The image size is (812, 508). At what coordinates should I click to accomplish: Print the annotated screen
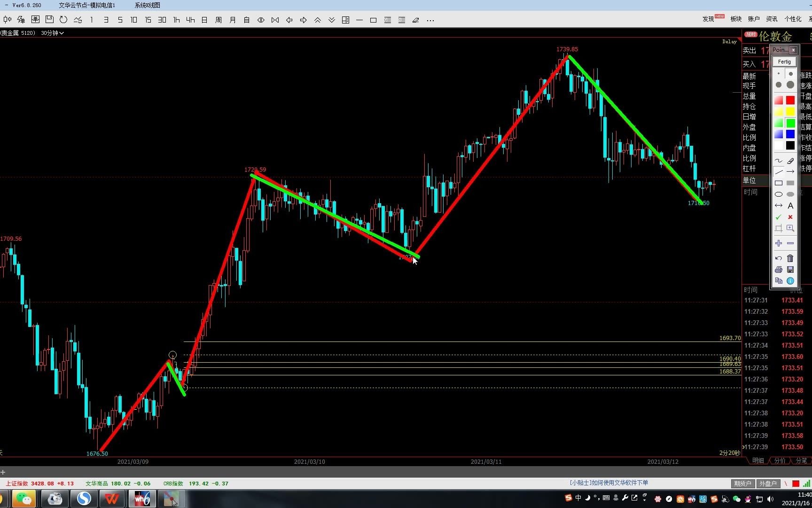pyautogui.click(x=779, y=270)
